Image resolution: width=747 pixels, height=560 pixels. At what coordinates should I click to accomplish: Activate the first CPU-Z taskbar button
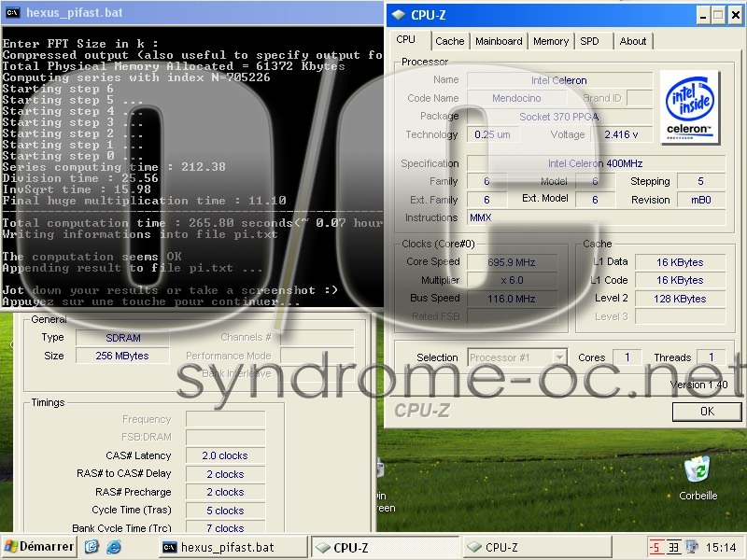point(385,547)
